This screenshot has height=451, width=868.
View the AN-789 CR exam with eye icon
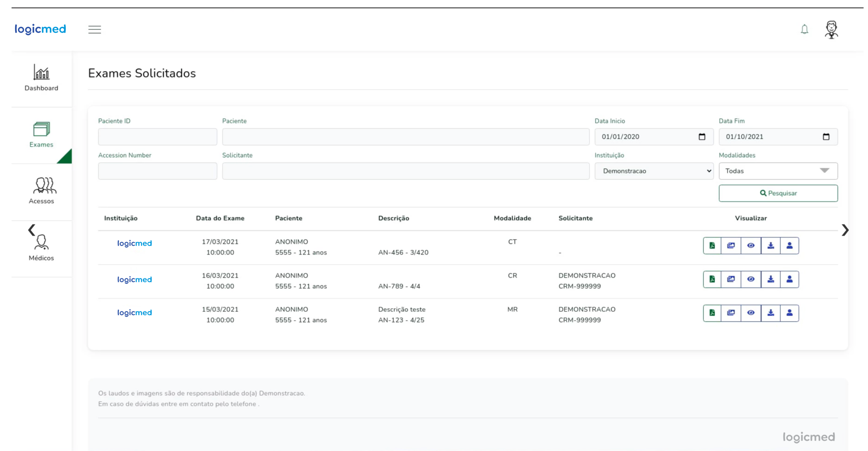(x=750, y=280)
